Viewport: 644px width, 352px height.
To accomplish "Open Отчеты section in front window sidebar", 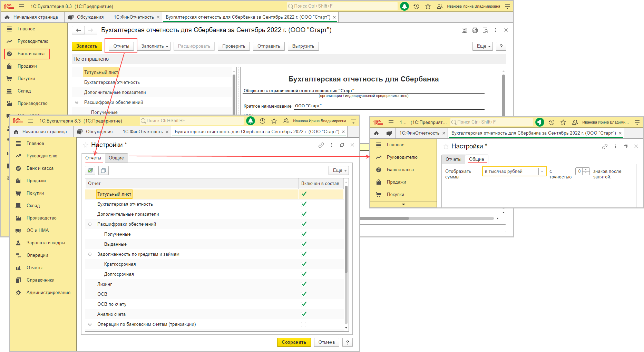I will pos(35,268).
